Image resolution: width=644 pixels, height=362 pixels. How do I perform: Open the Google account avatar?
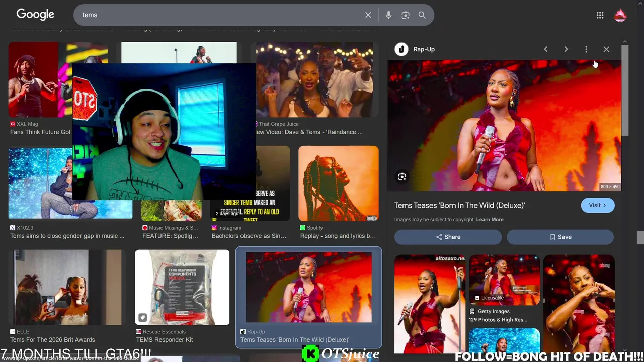(x=620, y=15)
